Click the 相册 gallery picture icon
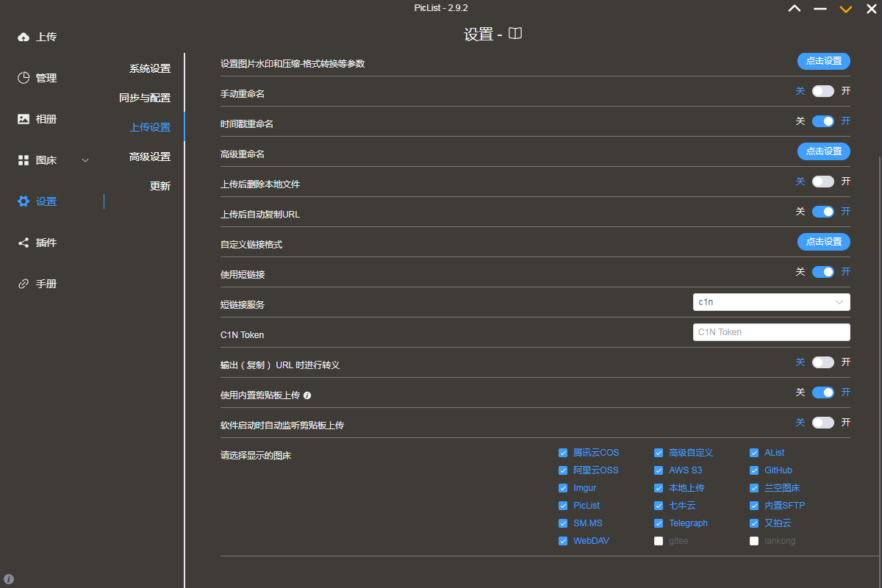This screenshot has width=882, height=588. [x=24, y=119]
